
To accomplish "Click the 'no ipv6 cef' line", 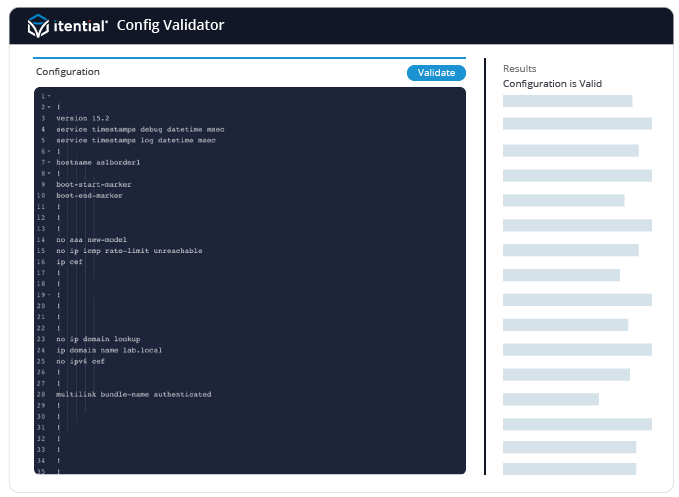I will click(x=81, y=361).
